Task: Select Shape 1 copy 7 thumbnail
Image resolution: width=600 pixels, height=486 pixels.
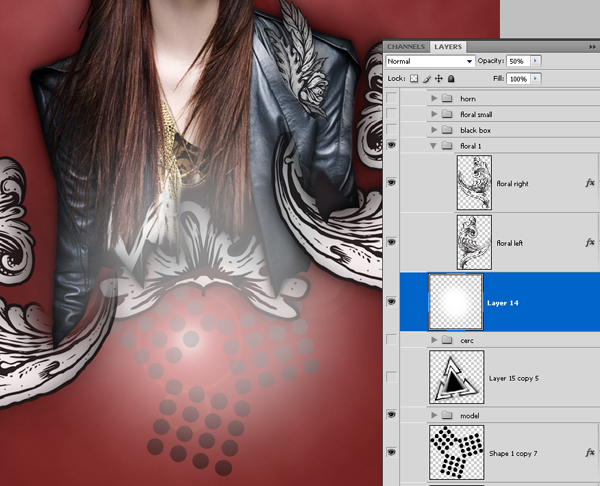Action: point(457,452)
